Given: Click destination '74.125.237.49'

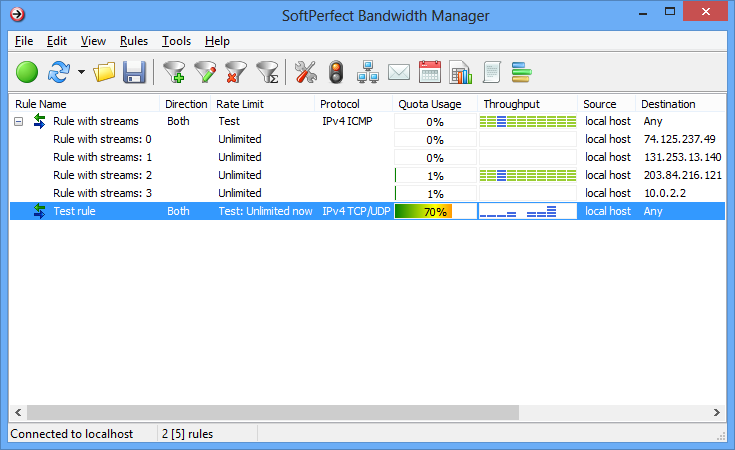Looking at the screenshot, I should pyautogui.click(x=679, y=139).
